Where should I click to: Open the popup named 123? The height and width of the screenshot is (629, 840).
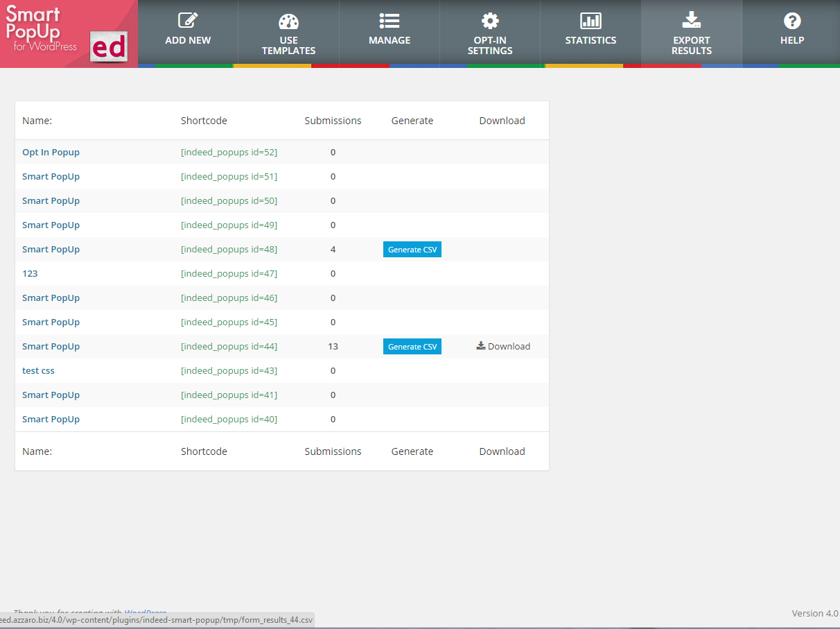coord(30,274)
